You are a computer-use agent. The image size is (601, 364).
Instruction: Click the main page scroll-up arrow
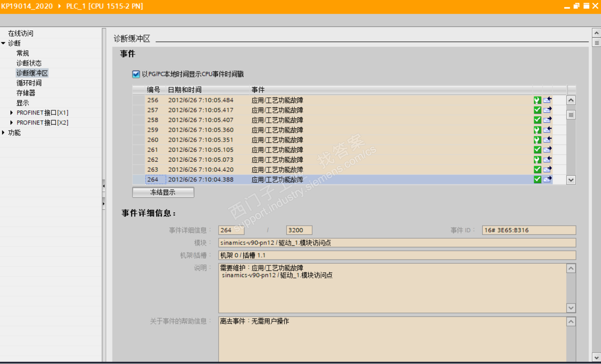click(x=596, y=33)
